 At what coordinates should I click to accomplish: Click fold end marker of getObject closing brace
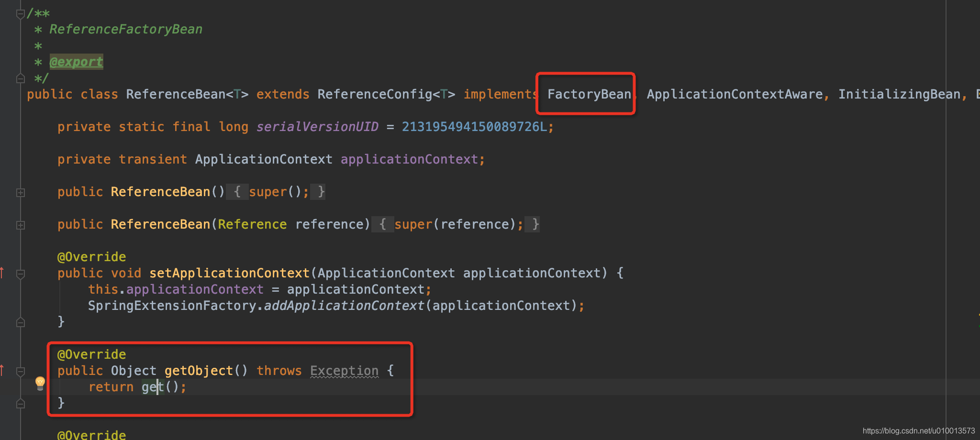(21, 403)
